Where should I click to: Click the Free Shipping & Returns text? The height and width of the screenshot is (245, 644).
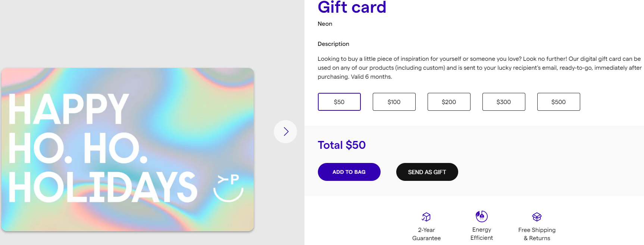(x=537, y=234)
